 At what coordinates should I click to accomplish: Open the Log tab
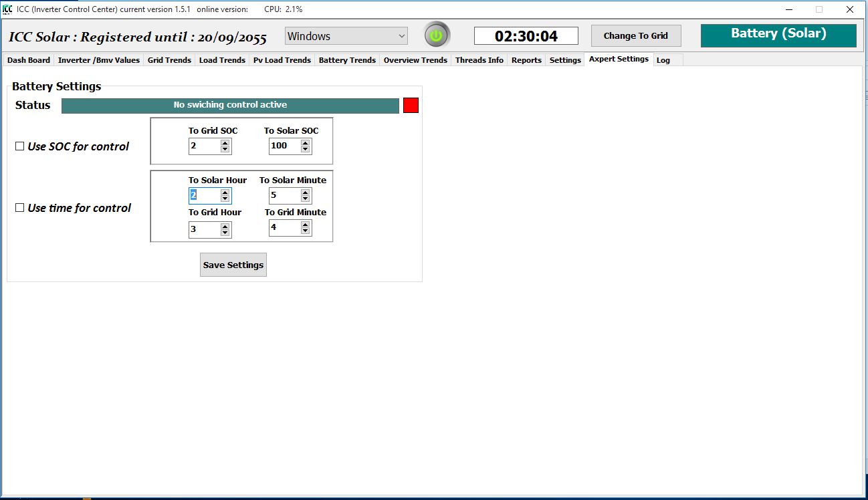(x=663, y=60)
